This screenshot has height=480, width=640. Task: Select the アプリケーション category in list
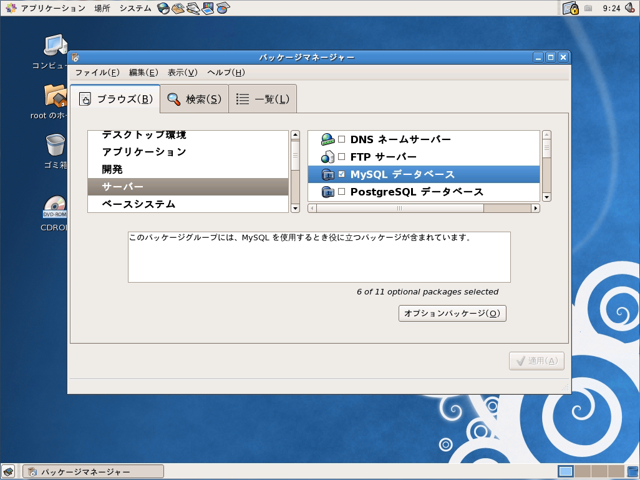pos(188,152)
